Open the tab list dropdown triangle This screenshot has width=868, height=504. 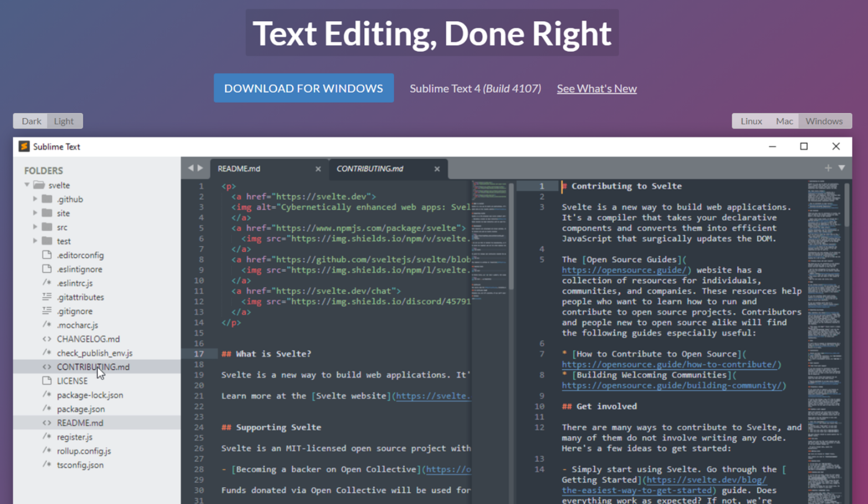click(841, 168)
